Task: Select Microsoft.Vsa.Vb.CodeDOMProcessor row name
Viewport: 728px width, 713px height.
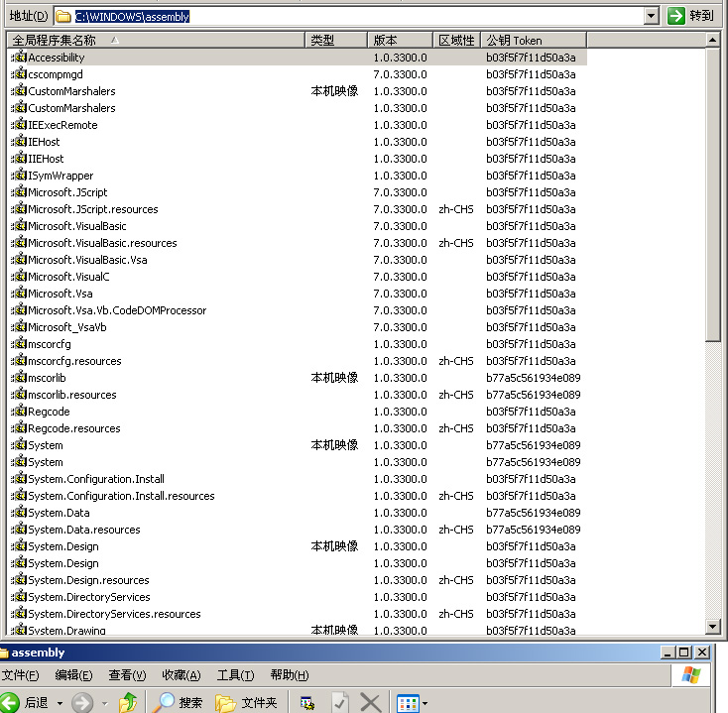Action: [x=117, y=310]
